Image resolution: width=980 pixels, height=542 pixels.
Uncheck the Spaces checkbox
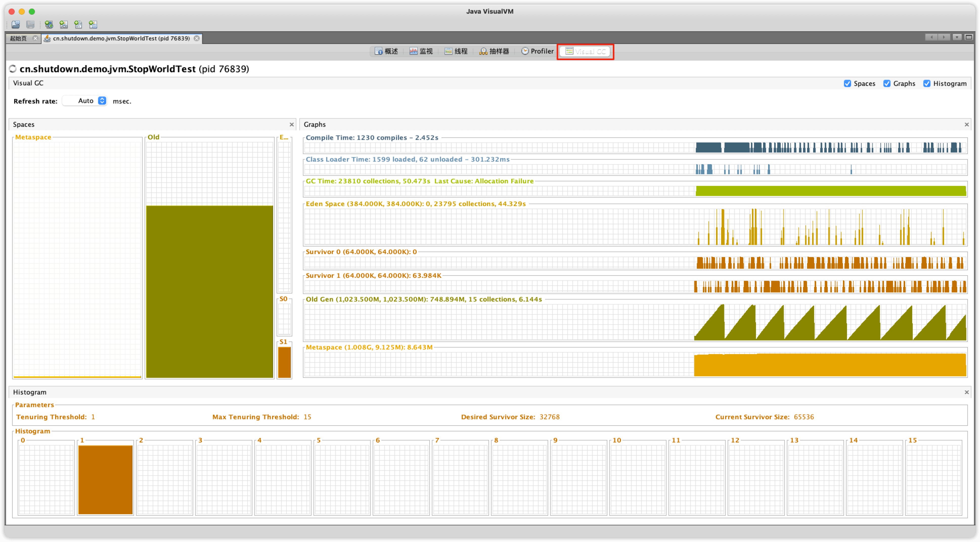847,84
